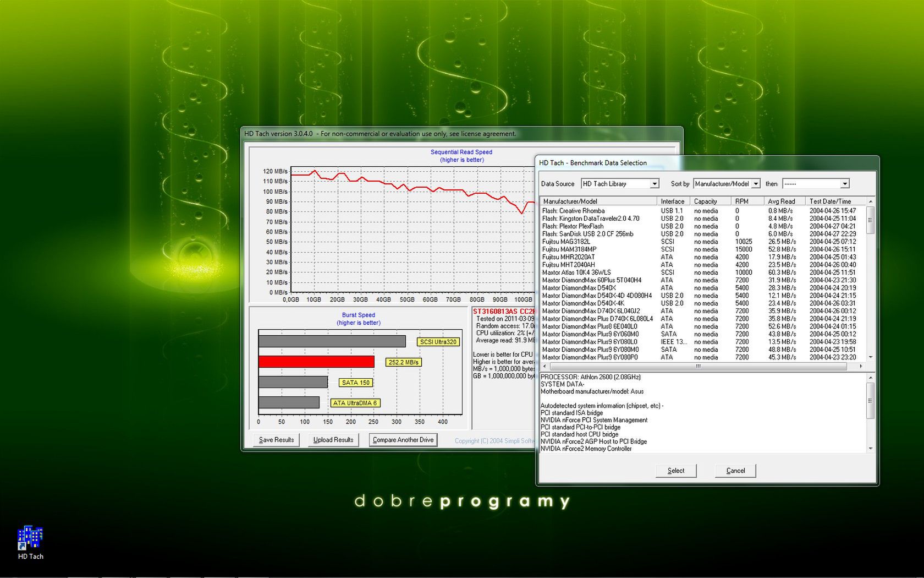
Task: Click the Select button
Action: 676,471
